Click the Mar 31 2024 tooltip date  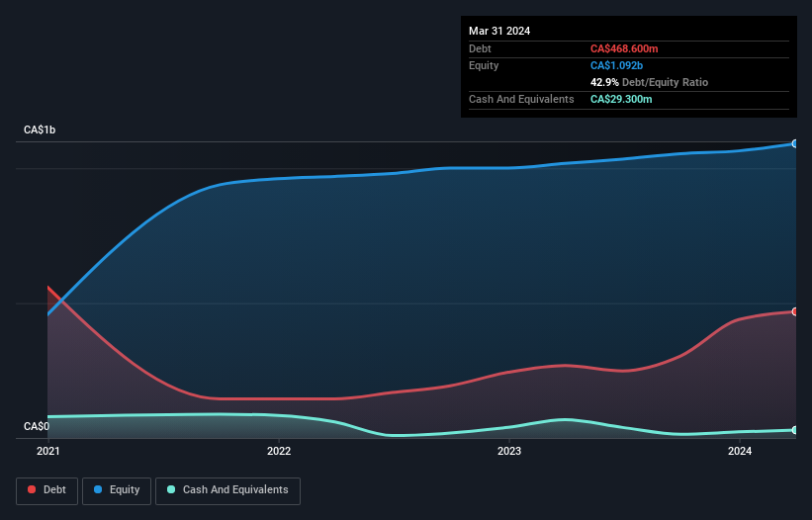tap(499, 31)
